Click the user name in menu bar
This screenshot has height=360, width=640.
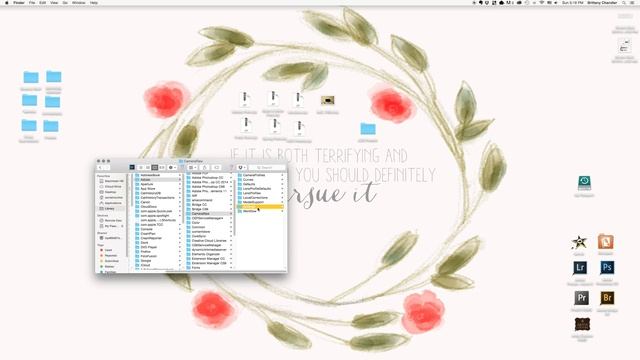click(602, 3)
